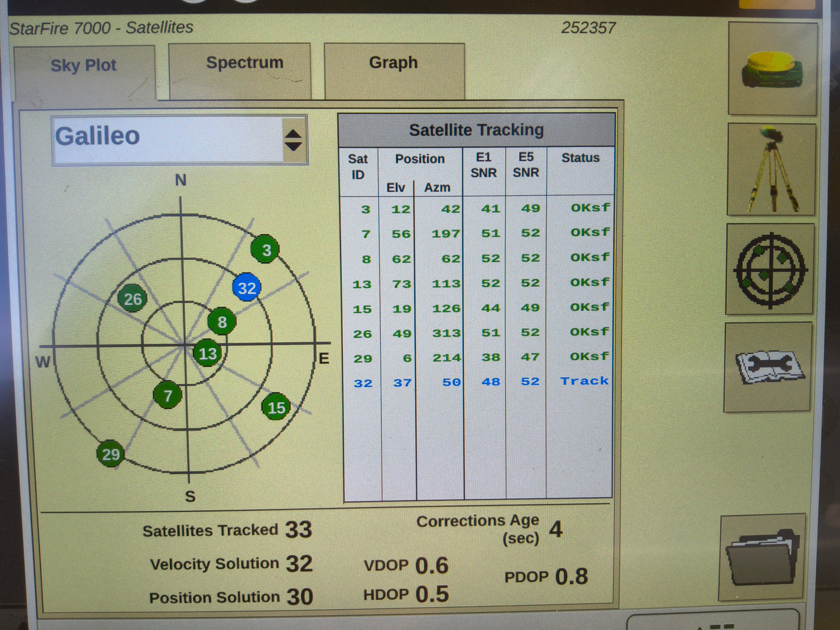Click the Sat ID column header
Viewport: 840px width, 630px height.
pos(358,166)
